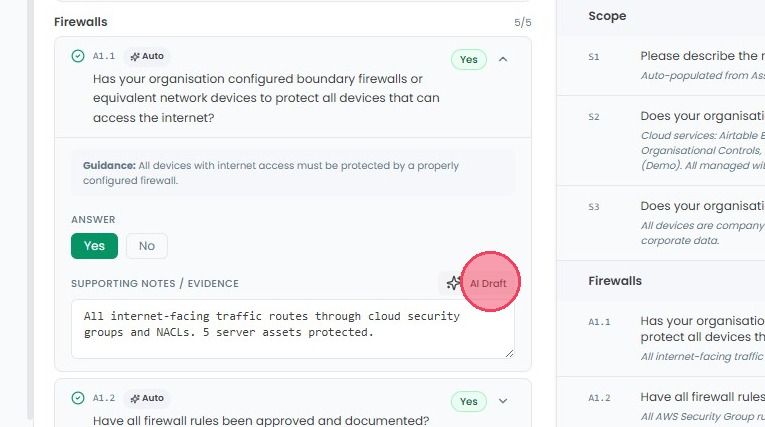This screenshot has width=765, height=427.
Task: Generate notes with AI Draft button
Action: pyautogui.click(x=477, y=283)
